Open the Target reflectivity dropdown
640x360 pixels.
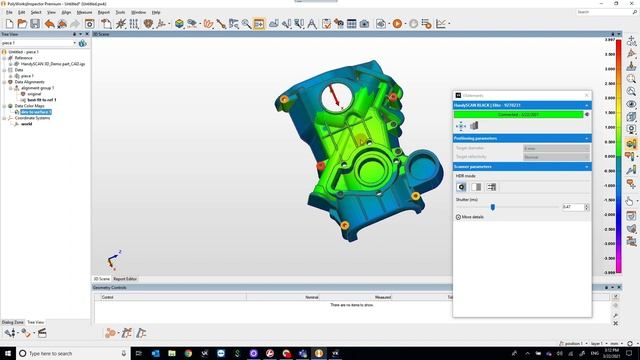pos(556,157)
